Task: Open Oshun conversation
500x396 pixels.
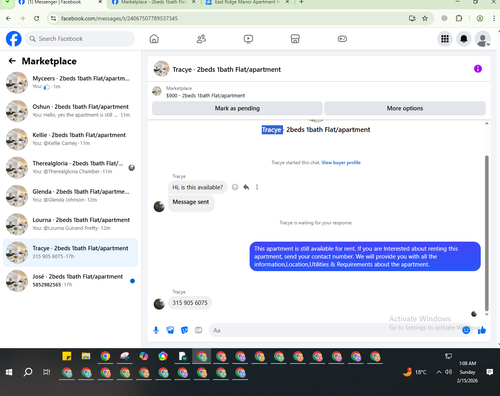Action: (70, 111)
